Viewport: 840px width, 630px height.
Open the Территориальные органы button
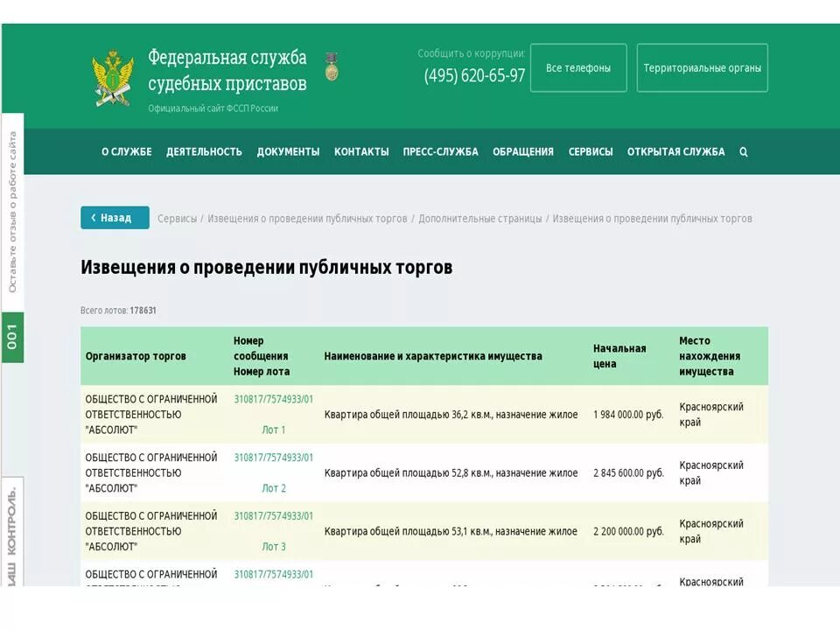pos(703,66)
